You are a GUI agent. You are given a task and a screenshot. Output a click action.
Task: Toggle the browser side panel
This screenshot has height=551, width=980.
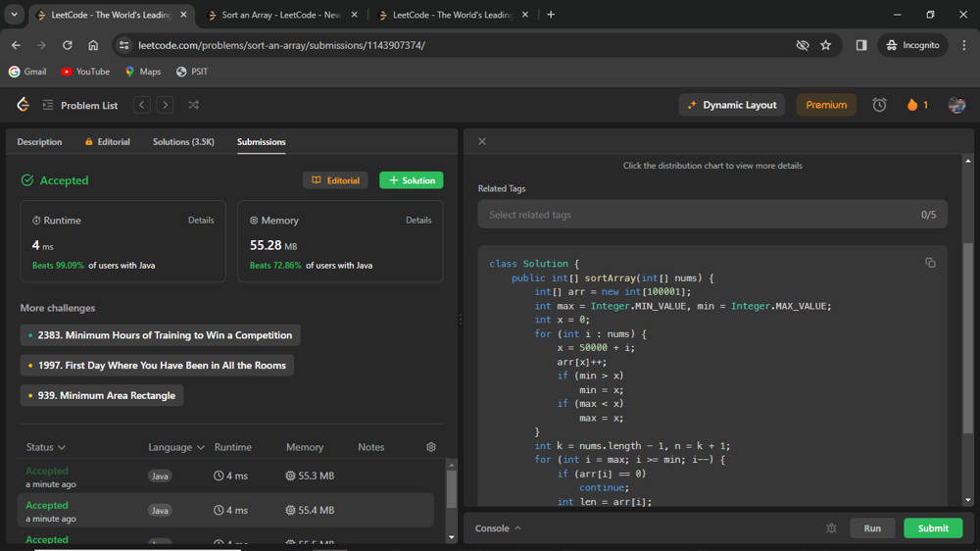coord(861,45)
